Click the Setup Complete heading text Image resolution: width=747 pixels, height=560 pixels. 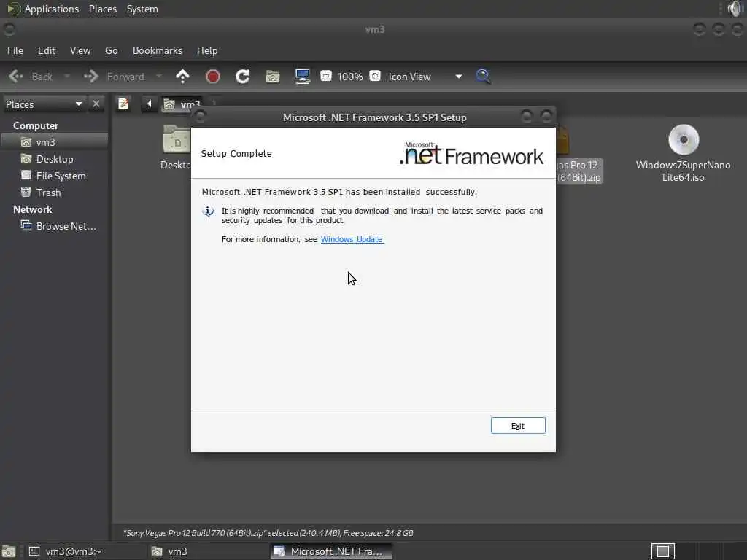pos(237,153)
